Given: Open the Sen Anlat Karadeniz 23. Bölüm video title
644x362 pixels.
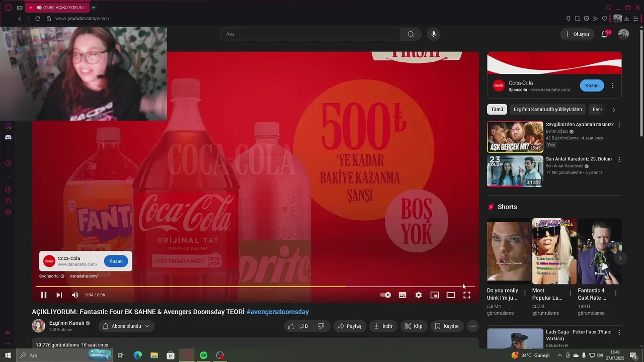Looking at the screenshot, I should coord(579,159).
